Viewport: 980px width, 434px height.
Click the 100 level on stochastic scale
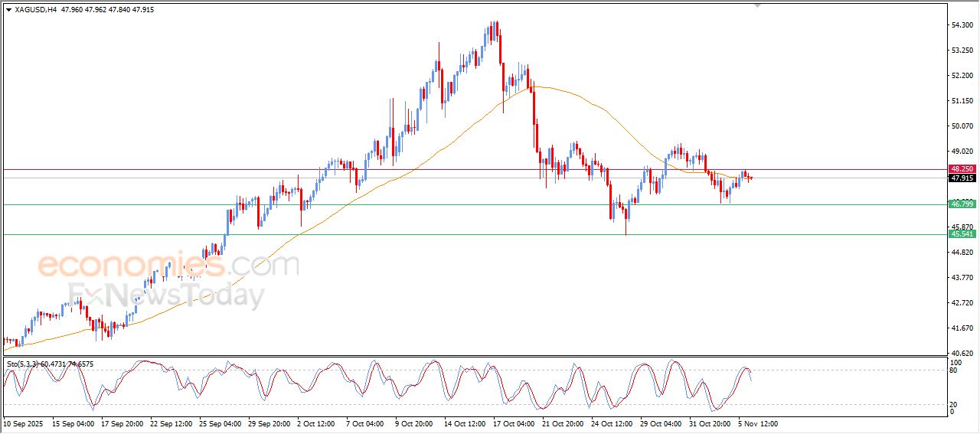(955, 361)
